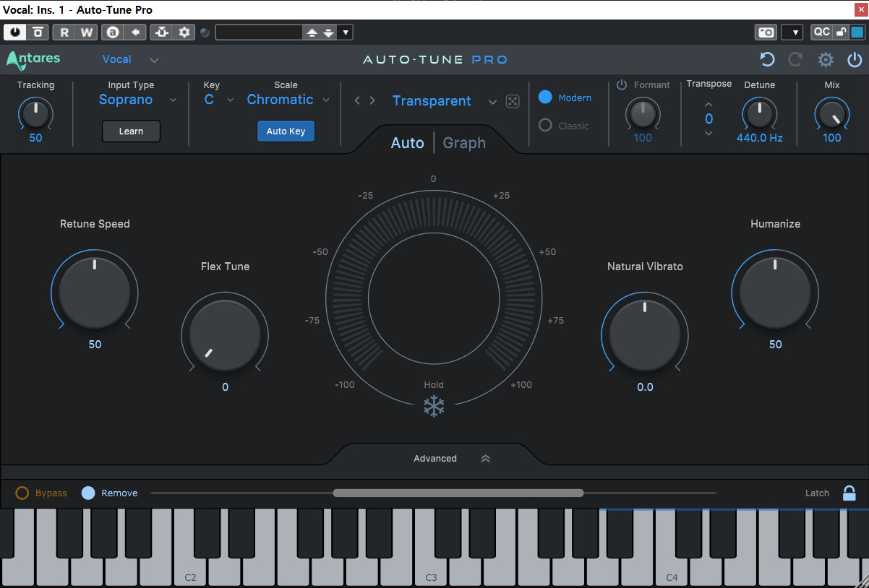Open Auto-Tune settings gear

coord(826,60)
